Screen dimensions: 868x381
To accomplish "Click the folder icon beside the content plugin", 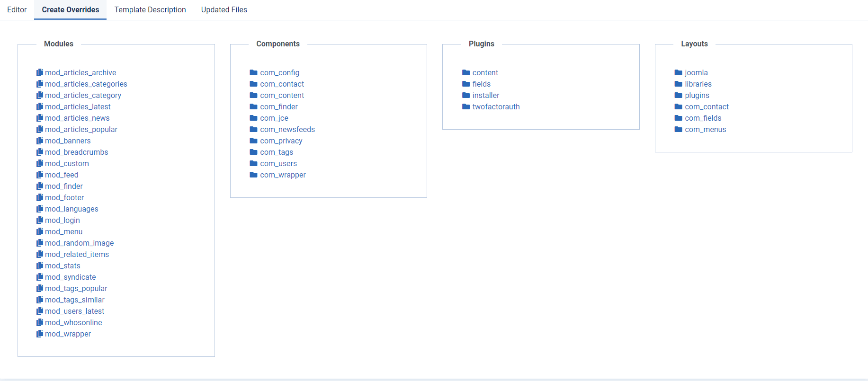I will (x=466, y=72).
